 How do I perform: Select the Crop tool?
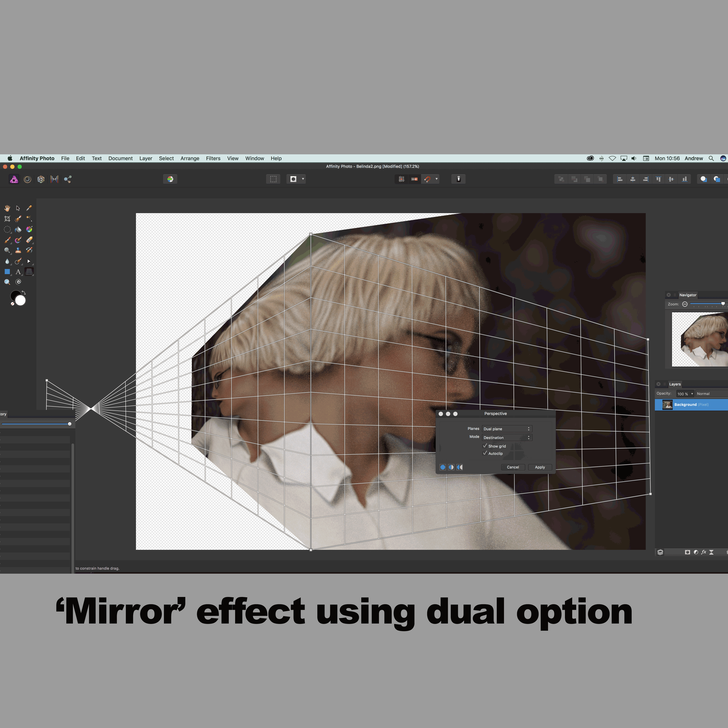[7, 219]
